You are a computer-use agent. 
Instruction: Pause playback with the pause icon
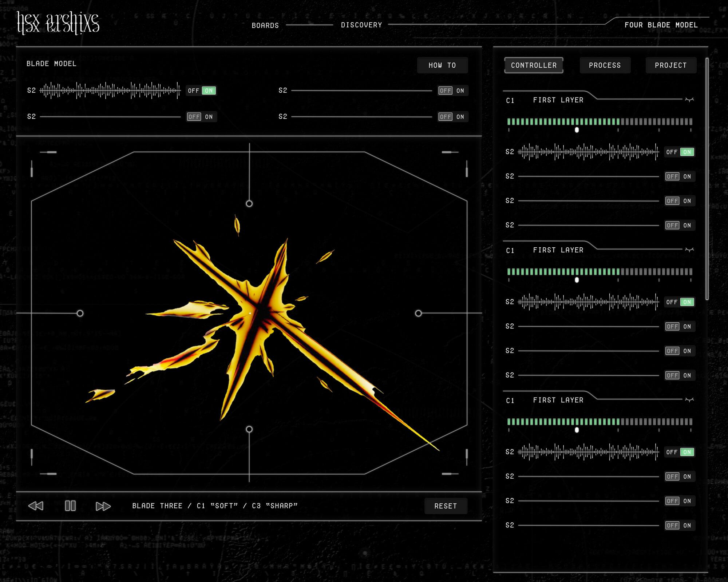coord(70,506)
